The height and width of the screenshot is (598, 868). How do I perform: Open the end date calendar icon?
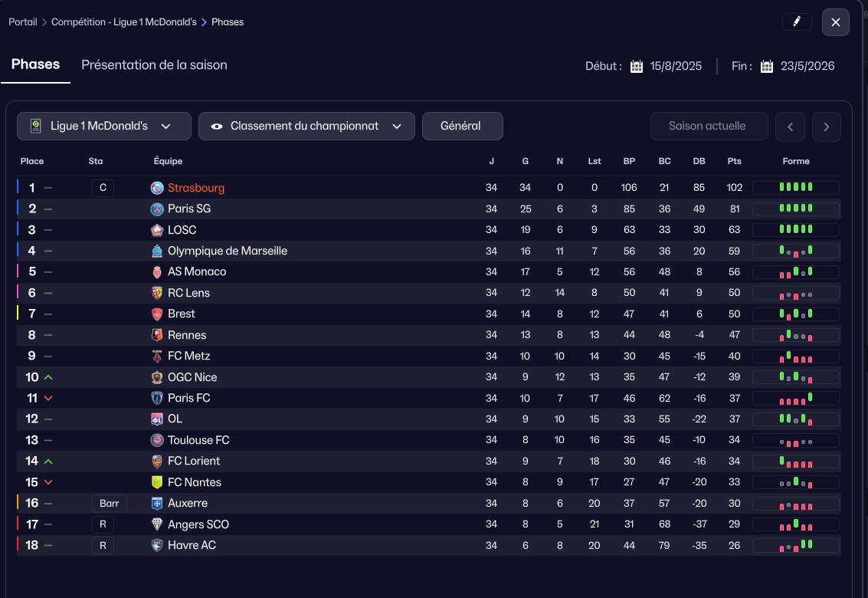pos(767,67)
